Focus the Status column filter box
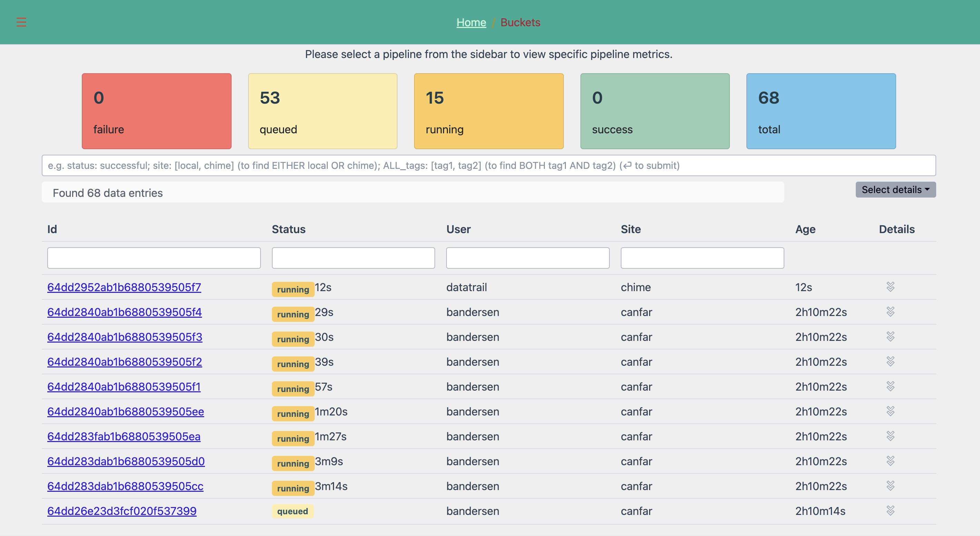This screenshot has width=980, height=536. pyautogui.click(x=353, y=258)
